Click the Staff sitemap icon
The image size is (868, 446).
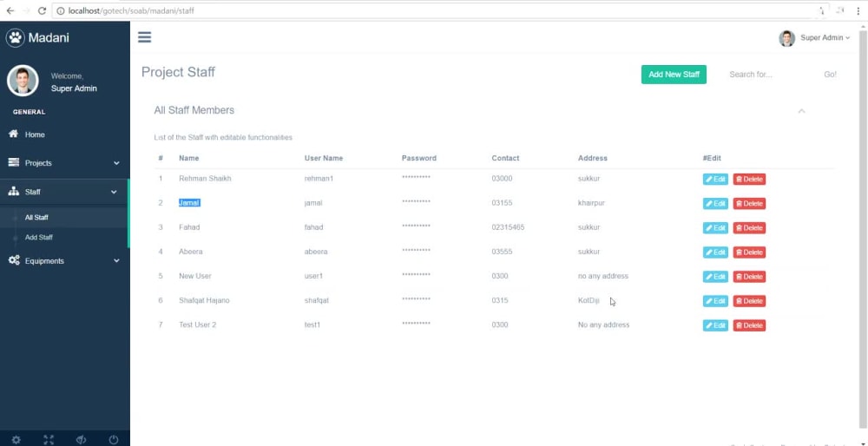(x=14, y=192)
